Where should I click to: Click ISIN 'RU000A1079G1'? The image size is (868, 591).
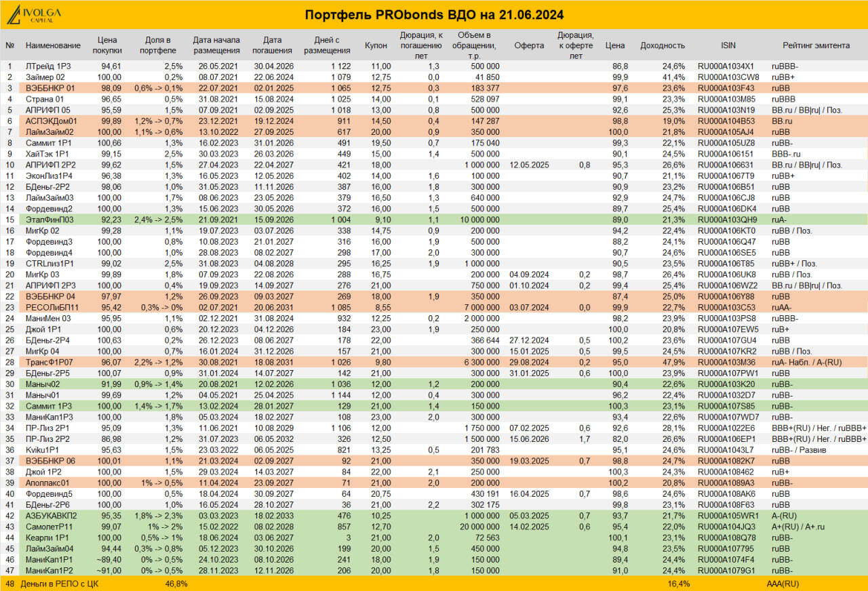pyautogui.click(x=726, y=570)
